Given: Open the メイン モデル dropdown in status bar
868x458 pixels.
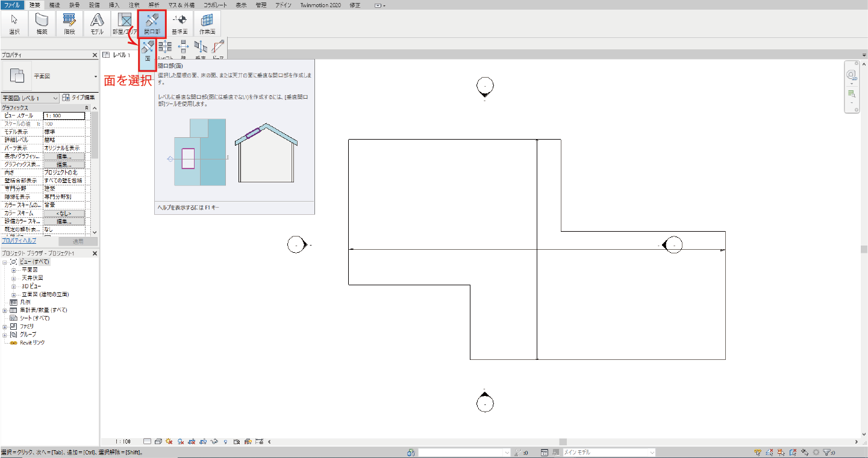Looking at the screenshot, I should pyautogui.click(x=607, y=452).
